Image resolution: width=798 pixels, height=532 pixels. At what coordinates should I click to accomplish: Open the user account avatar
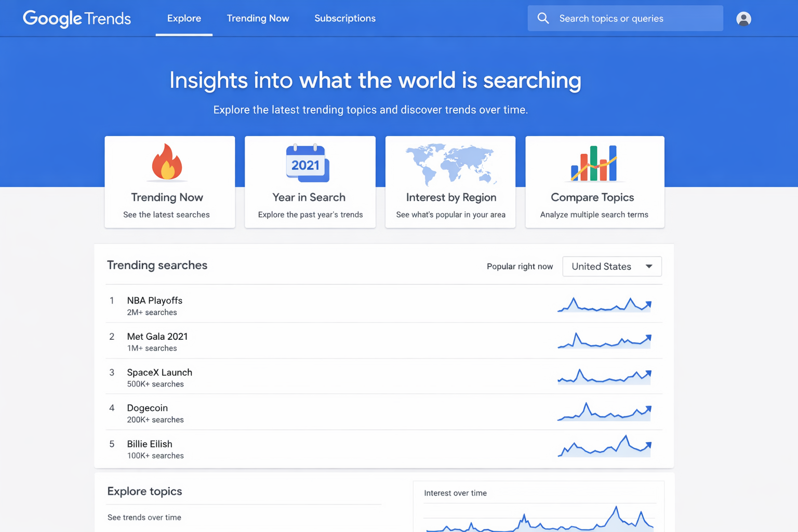coord(743,19)
